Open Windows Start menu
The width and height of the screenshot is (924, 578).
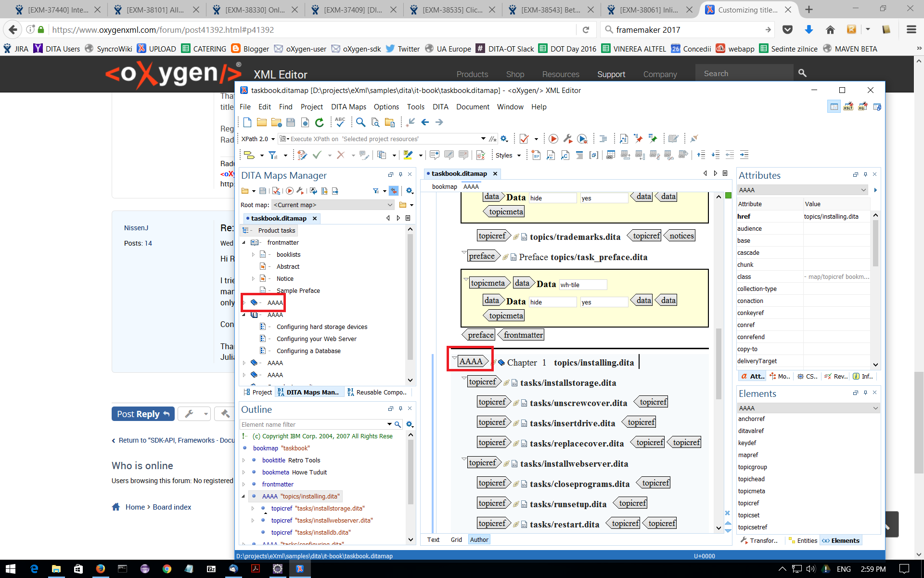[x=11, y=569]
